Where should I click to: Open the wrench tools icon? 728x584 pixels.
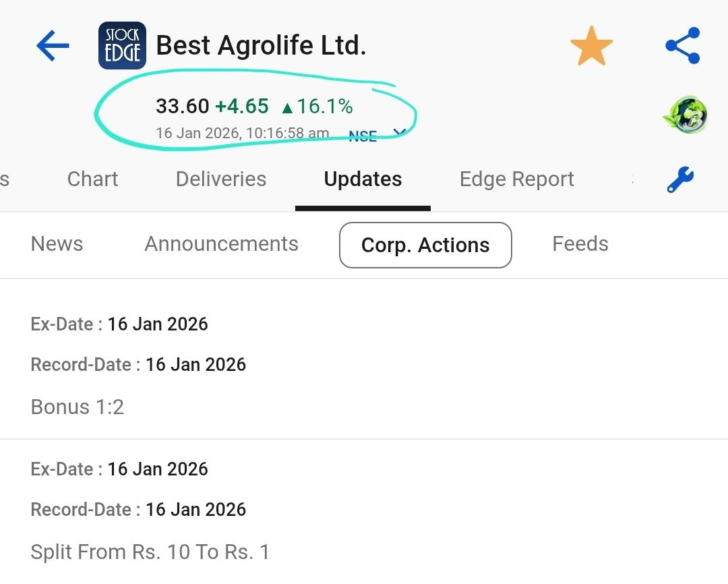tap(680, 179)
